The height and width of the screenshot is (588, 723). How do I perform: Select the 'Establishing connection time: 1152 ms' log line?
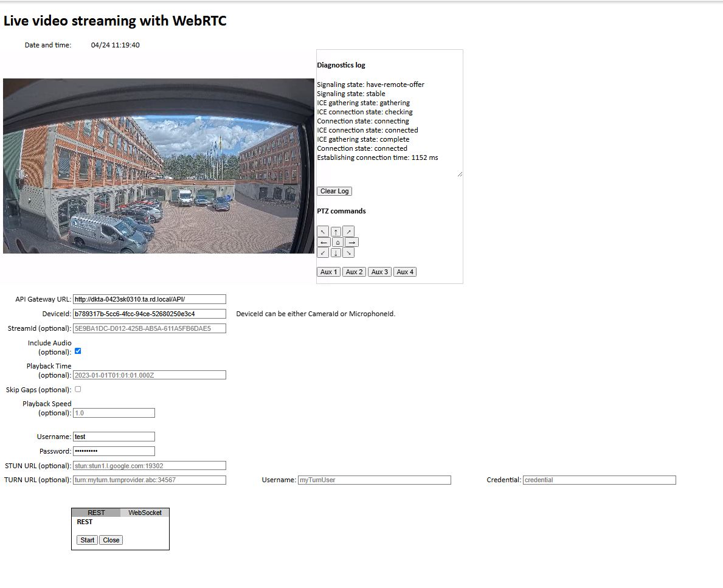click(x=377, y=157)
